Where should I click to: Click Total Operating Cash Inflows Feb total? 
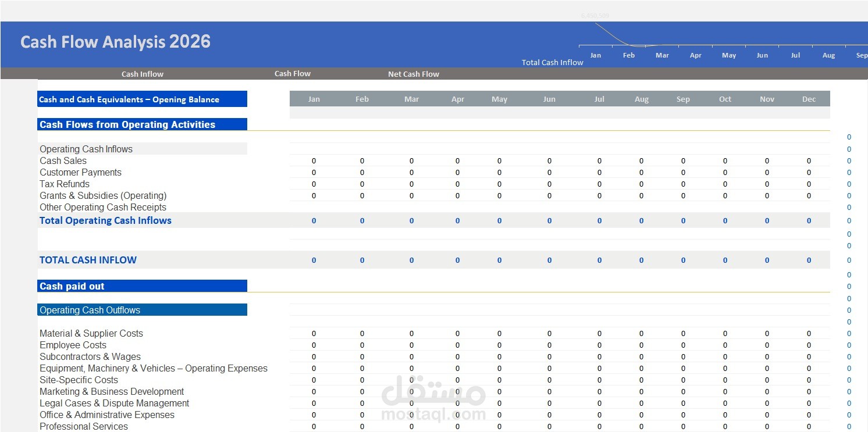click(x=362, y=220)
